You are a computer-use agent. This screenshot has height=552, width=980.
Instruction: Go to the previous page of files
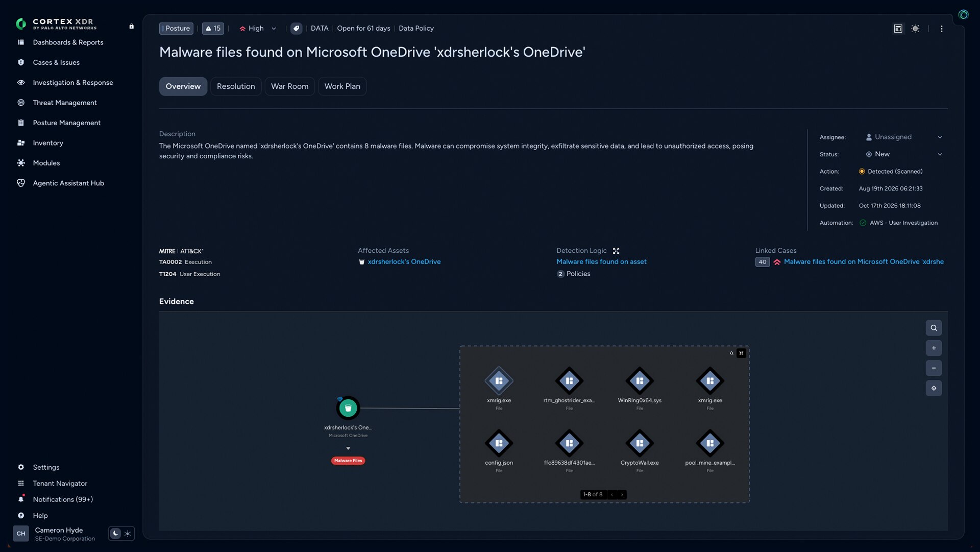pos(612,494)
